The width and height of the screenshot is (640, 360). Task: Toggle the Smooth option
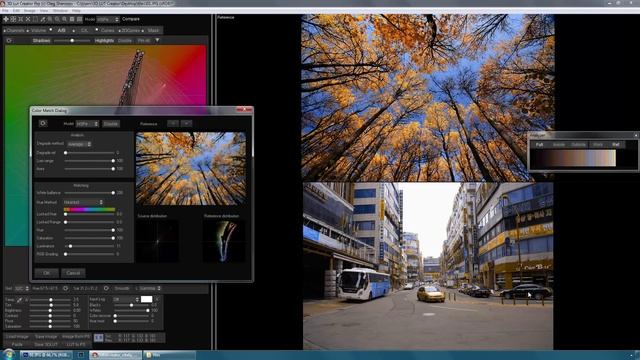(122, 288)
